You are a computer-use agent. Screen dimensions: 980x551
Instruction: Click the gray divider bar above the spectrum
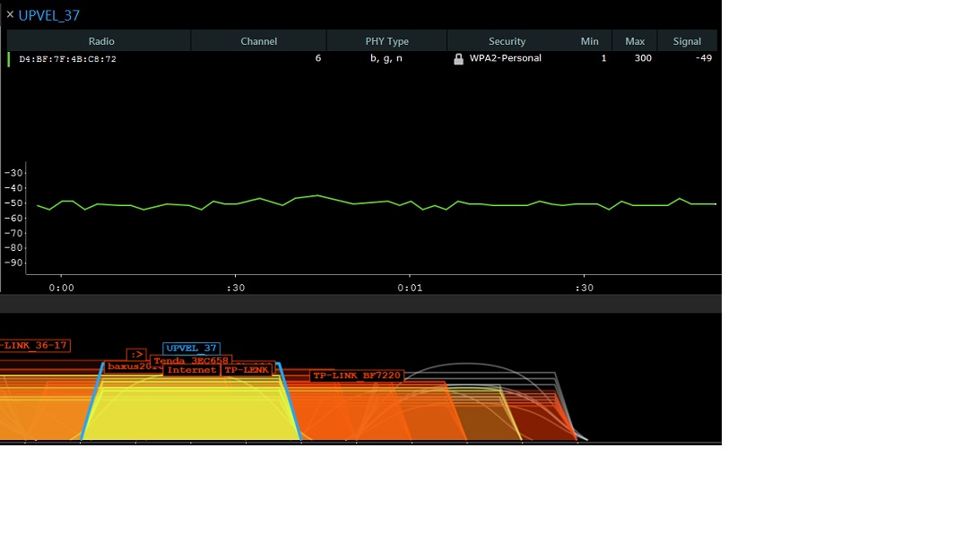[x=360, y=304]
